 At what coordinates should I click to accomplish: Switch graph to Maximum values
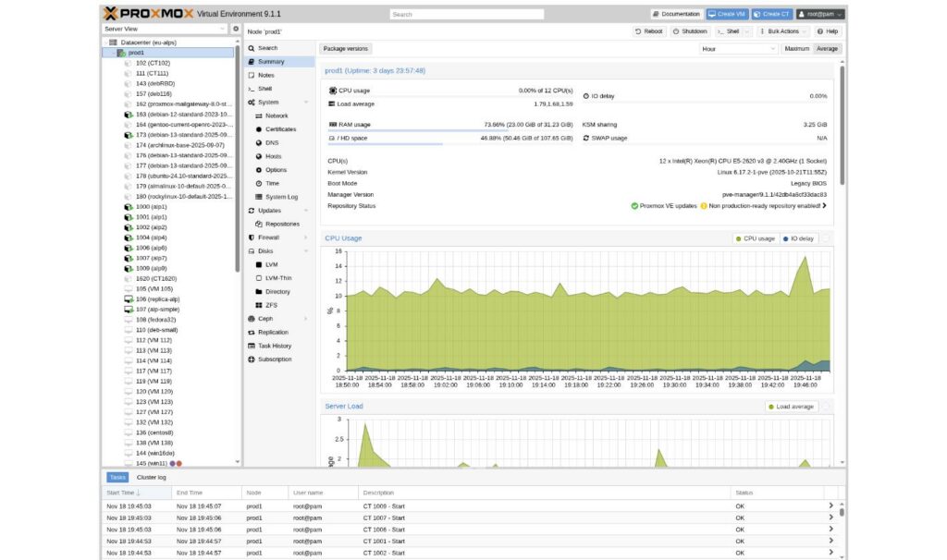click(x=796, y=49)
